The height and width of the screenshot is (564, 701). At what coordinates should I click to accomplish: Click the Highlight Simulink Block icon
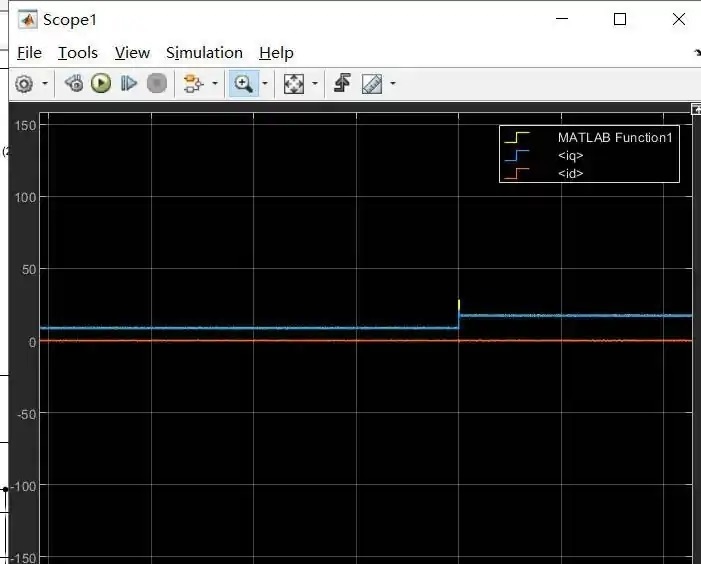tap(193, 84)
